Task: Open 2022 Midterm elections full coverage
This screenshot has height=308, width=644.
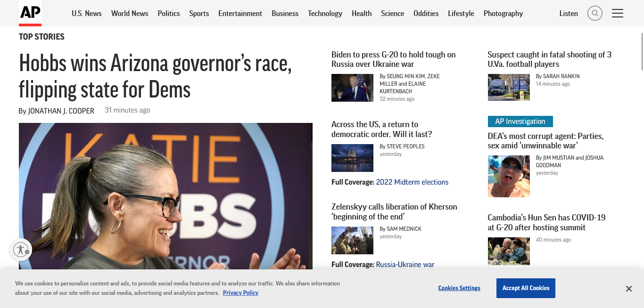Action: 412,182
